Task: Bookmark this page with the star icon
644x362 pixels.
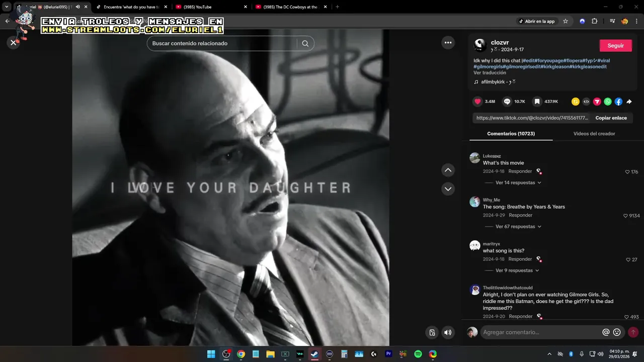Action: pos(566,21)
